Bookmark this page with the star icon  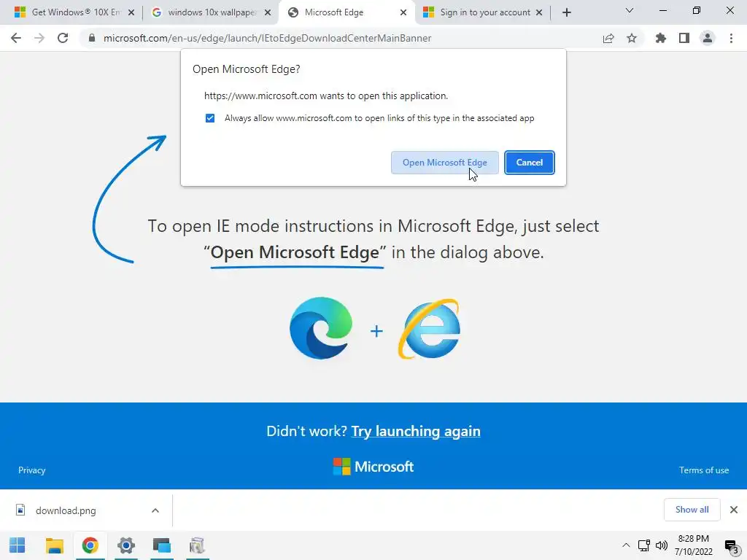632,38
